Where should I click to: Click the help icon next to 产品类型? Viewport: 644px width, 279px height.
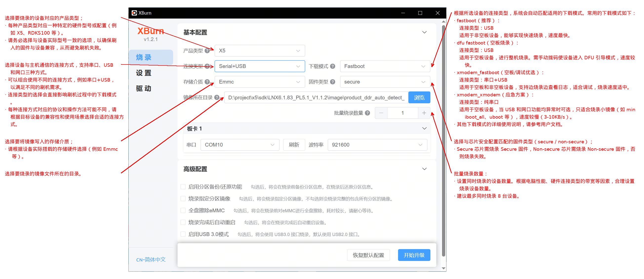click(x=207, y=51)
